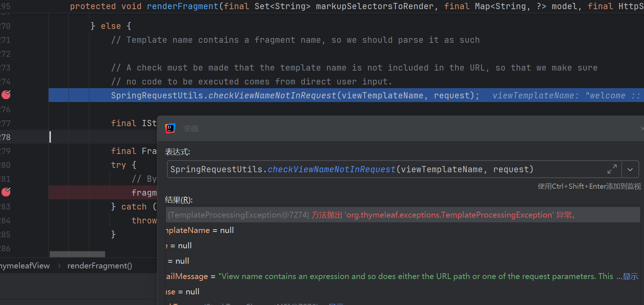The height and width of the screenshot is (305, 644).
Task: Select the last '= null' row before detailMessage
Action: [x=179, y=261]
